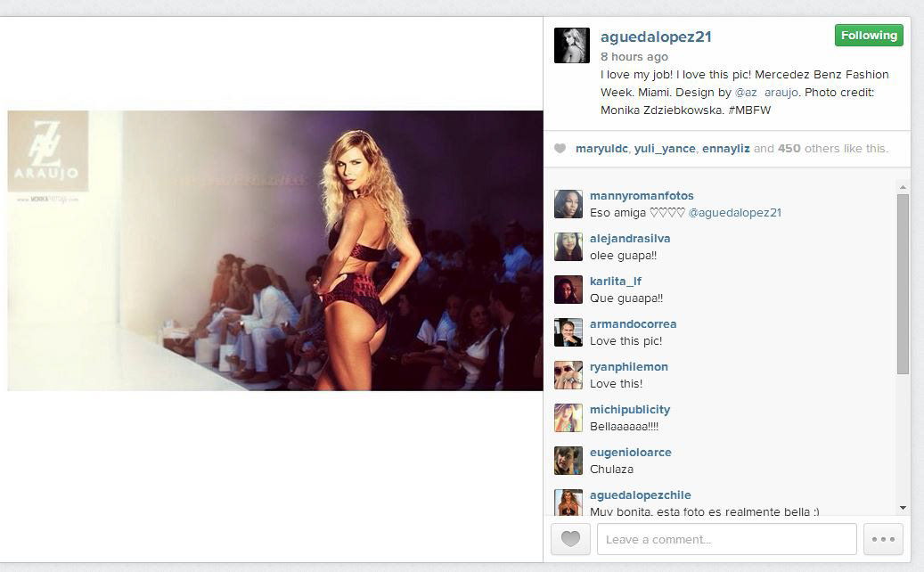Click in the Leave a comment field
Screen dimensions: 924x572
point(726,539)
